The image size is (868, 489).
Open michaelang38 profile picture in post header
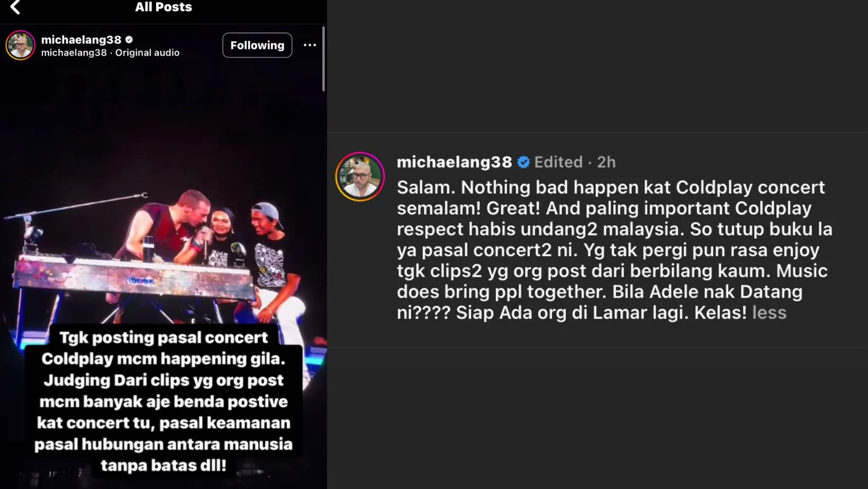point(20,46)
